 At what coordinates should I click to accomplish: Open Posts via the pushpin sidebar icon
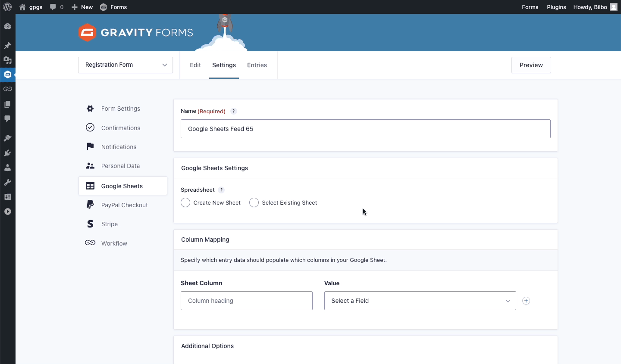(7, 46)
